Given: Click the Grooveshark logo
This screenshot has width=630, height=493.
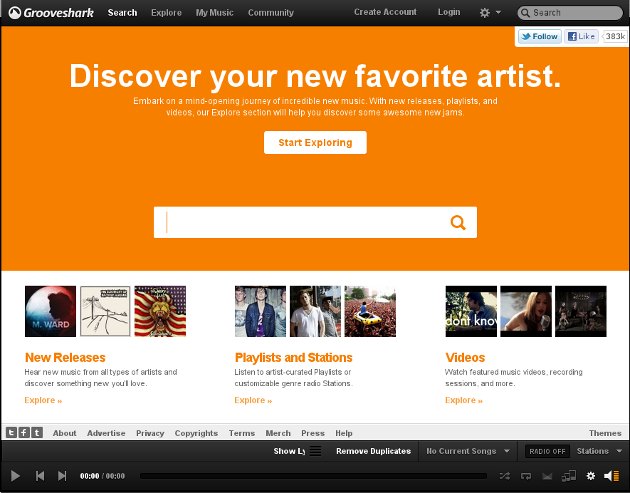Looking at the screenshot, I should point(51,12).
